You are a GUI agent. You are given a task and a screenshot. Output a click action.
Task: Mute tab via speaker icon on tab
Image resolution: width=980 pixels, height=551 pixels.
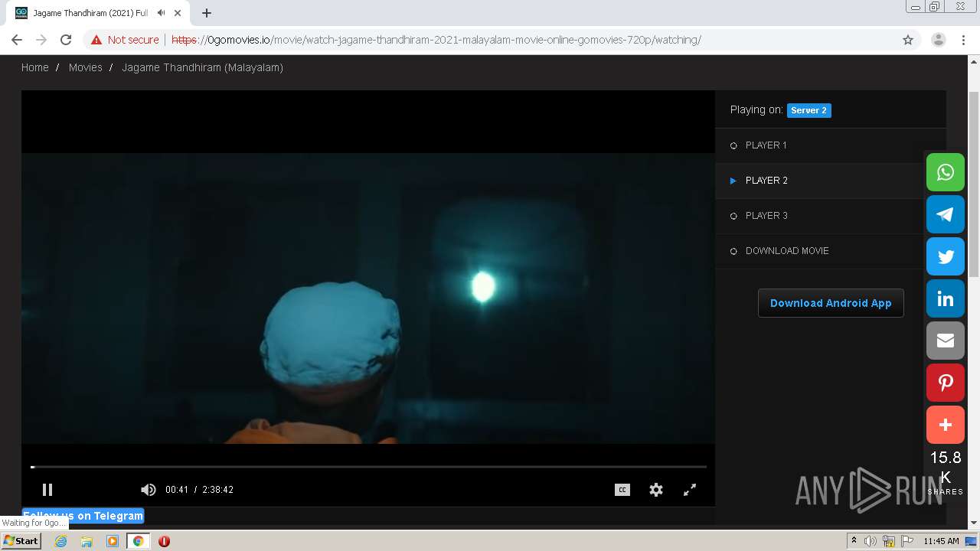pos(161,13)
